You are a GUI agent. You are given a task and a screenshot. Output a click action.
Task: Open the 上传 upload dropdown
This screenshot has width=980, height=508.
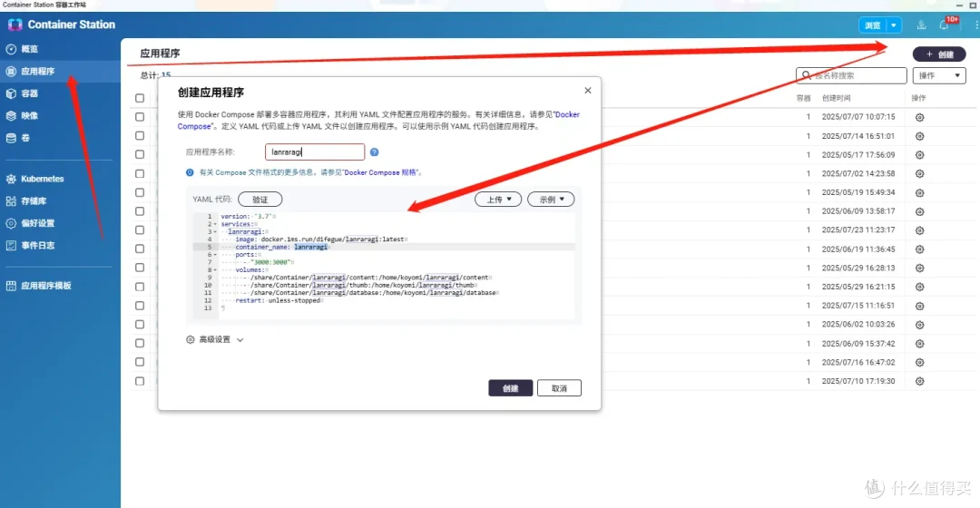498,200
